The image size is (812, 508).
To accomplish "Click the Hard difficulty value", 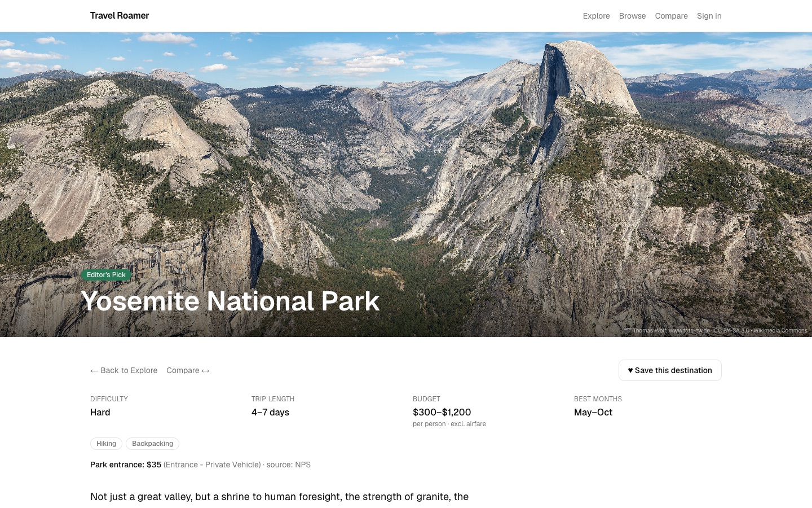I will [100, 412].
